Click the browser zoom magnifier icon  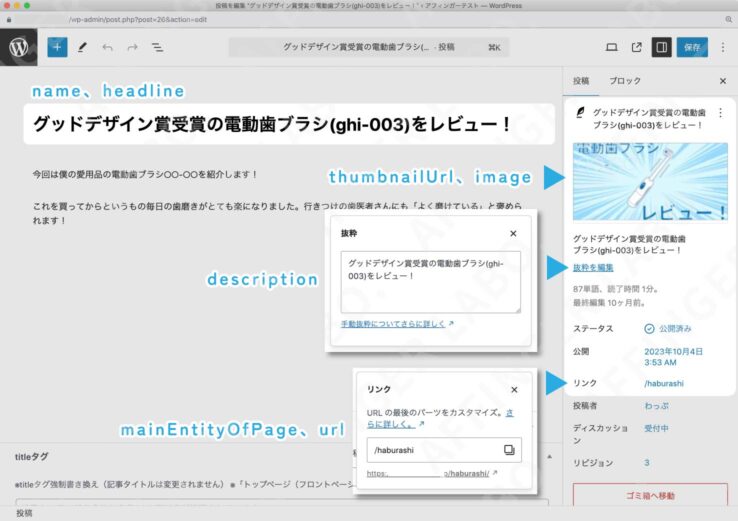click(x=729, y=20)
